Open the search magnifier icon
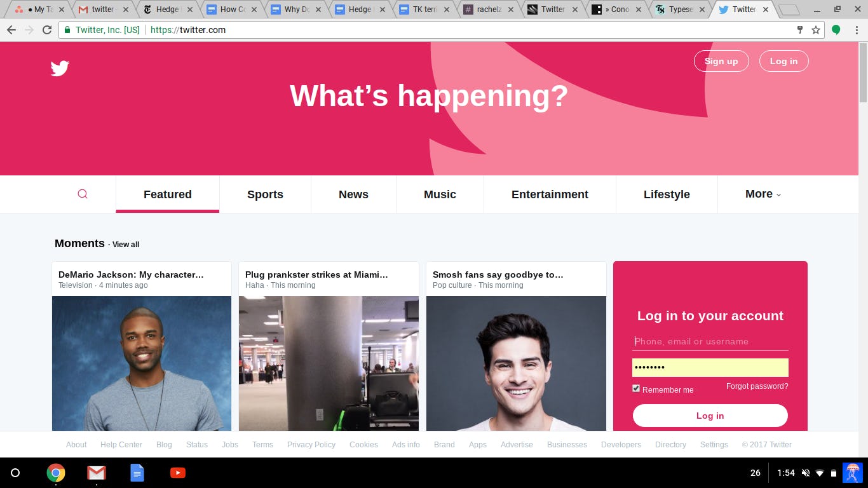 [x=83, y=194]
